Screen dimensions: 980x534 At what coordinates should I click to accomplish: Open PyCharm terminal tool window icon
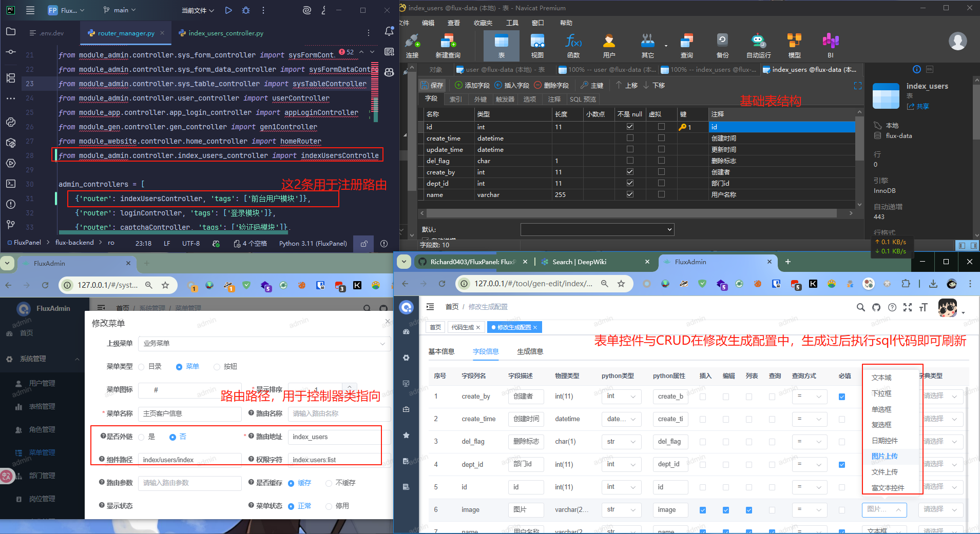[x=10, y=184]
